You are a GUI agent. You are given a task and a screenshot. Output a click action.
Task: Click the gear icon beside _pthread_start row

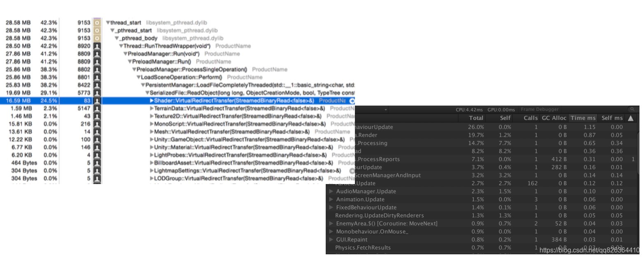(97, 30)
